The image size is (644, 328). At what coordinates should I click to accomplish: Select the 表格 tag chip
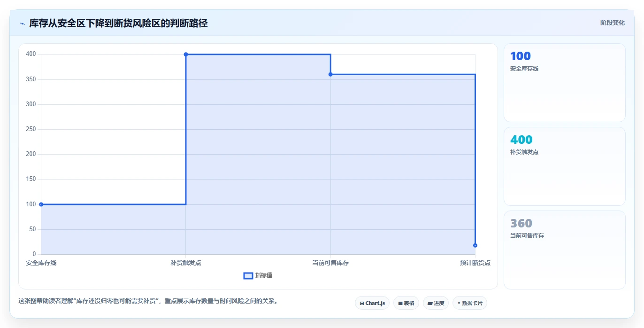pyautogui.click(x=406, y=303)
